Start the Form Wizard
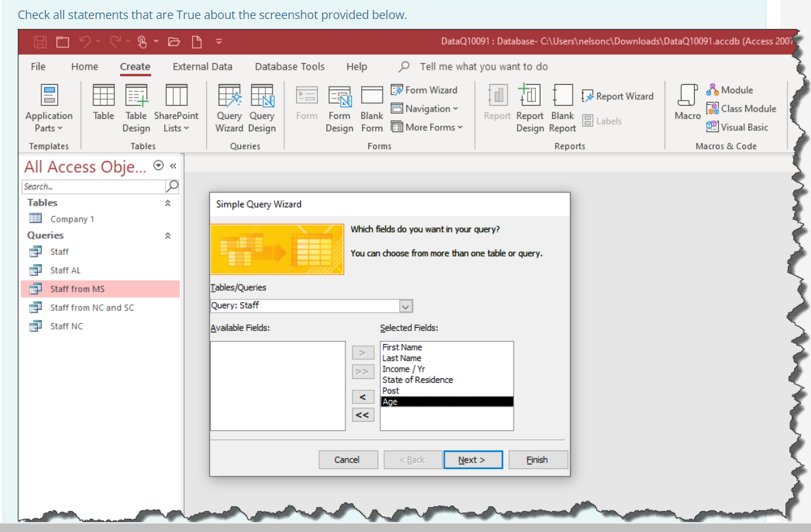 tap(425, 89)
